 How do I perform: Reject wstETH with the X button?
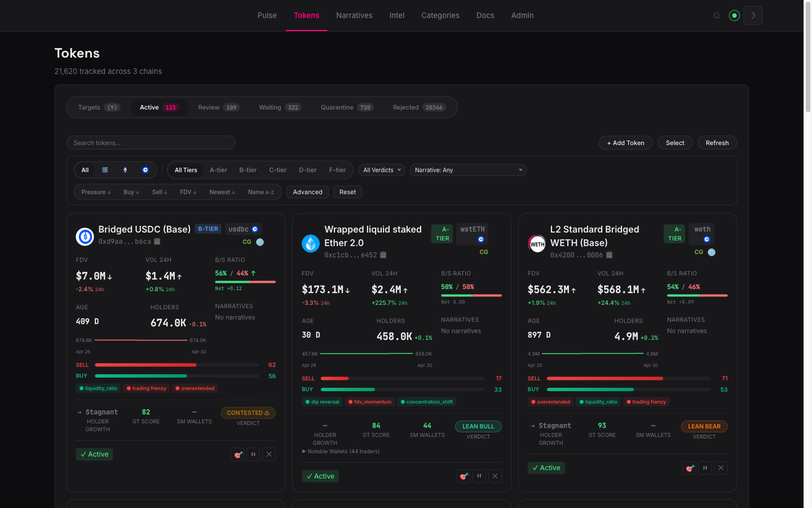pos(495,476)
